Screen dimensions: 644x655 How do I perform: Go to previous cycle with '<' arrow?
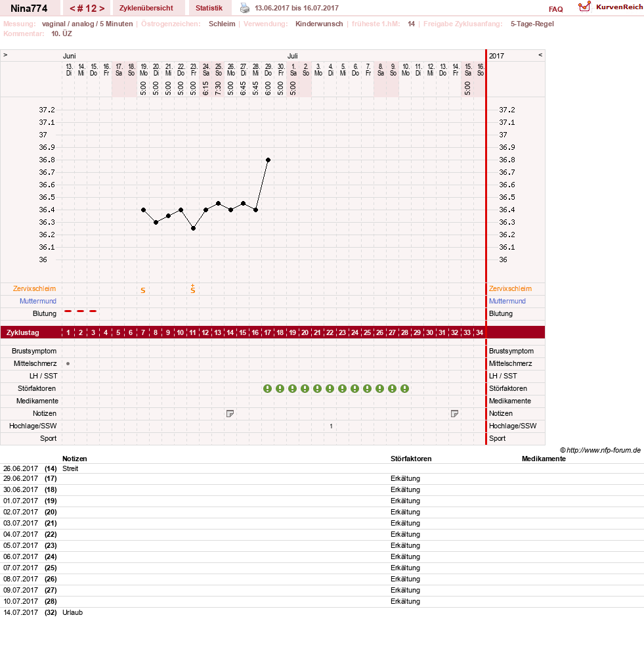tap(72, 9)
